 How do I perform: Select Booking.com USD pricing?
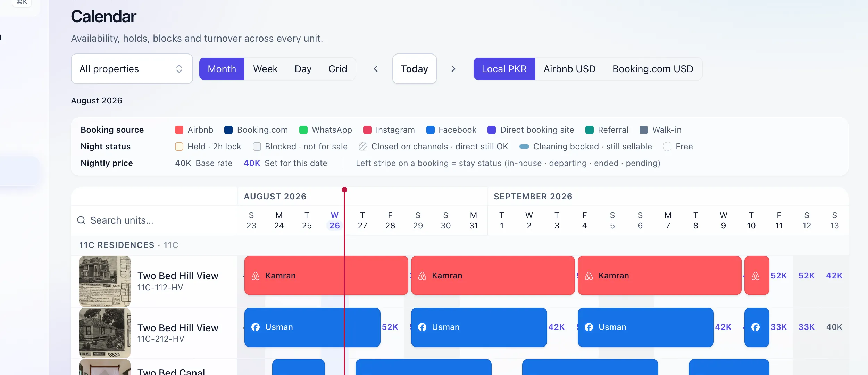(x=653, y=69)
